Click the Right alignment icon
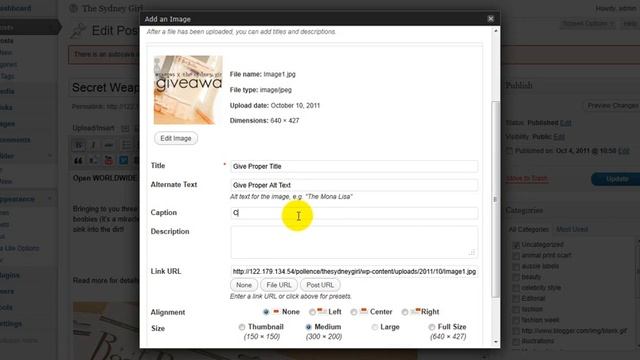 tap(415, 311)
